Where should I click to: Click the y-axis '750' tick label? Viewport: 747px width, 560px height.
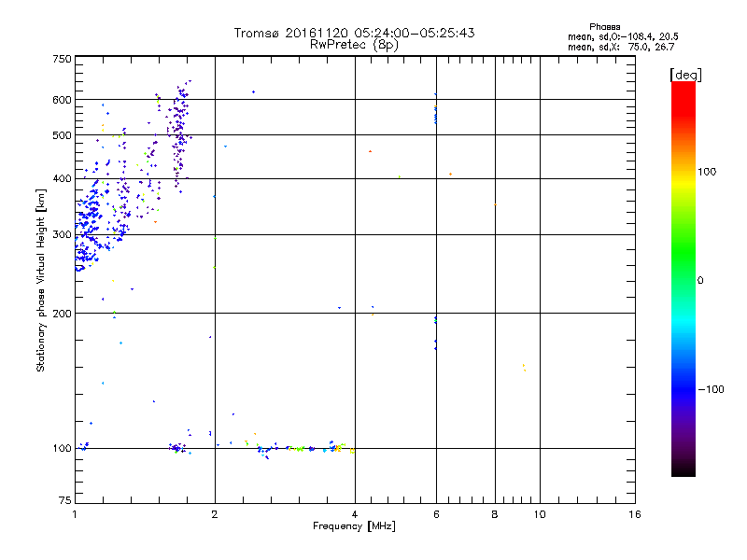[x=63, y=59]
